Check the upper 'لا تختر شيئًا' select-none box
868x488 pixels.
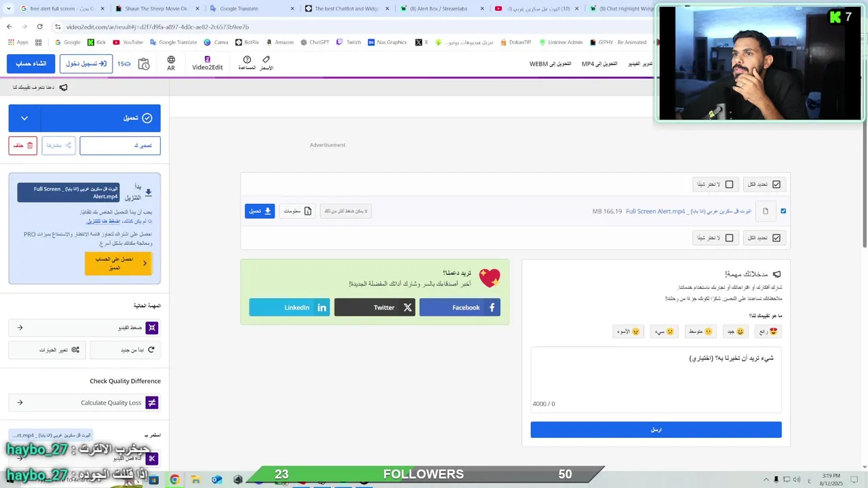coord(730,184)
